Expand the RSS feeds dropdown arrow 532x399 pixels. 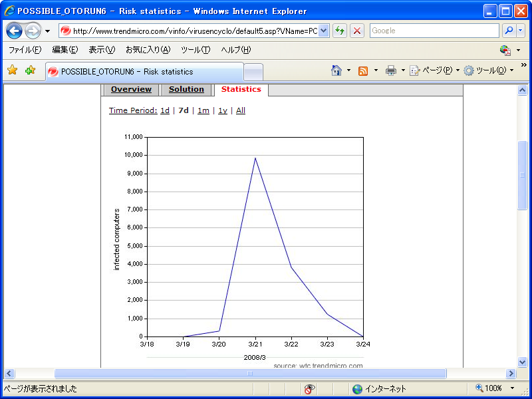[376, 70]
